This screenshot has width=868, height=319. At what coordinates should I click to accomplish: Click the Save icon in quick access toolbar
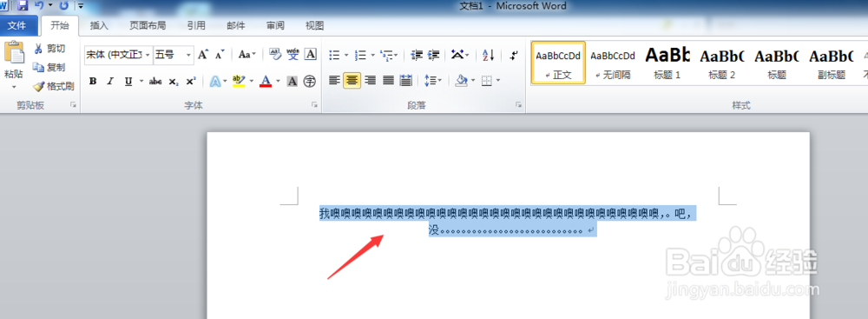[23, 5]
